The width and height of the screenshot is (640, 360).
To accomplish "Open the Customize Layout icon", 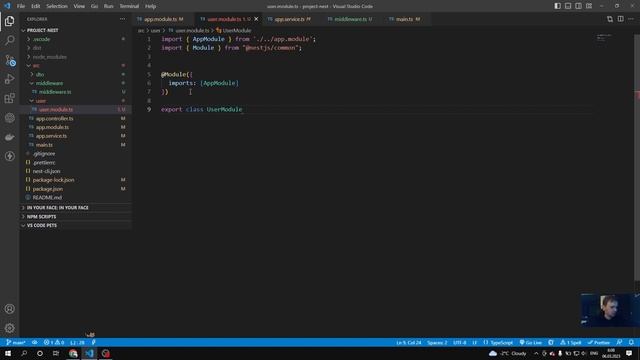I will click(x=589, y=6).
